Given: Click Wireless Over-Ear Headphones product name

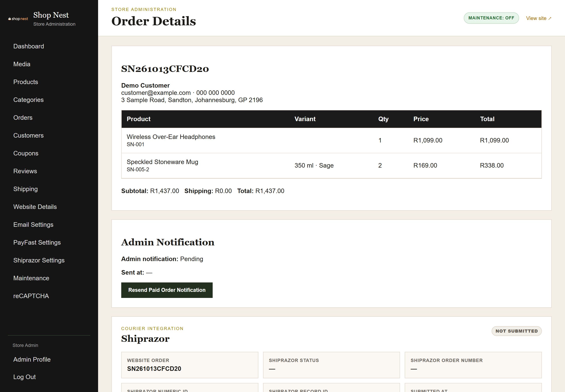Looking at the screenshot, I should click(x=171, y=137).
